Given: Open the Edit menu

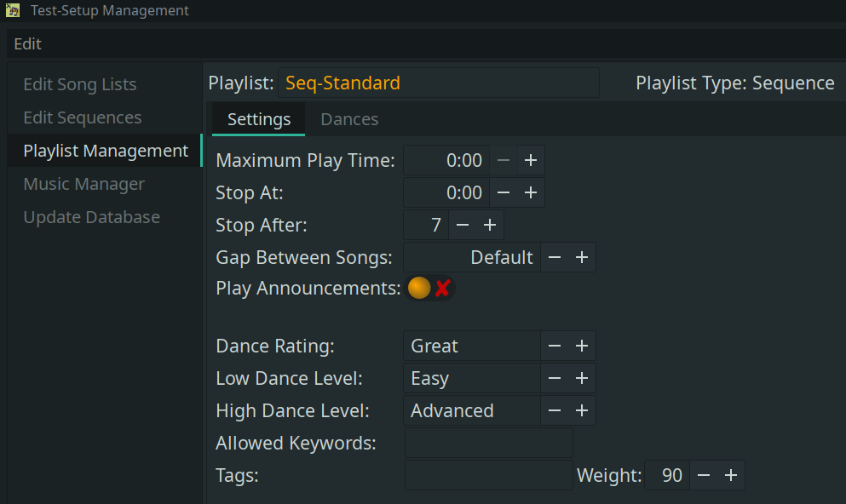Looking at the screenshot, I should point(28,43).
